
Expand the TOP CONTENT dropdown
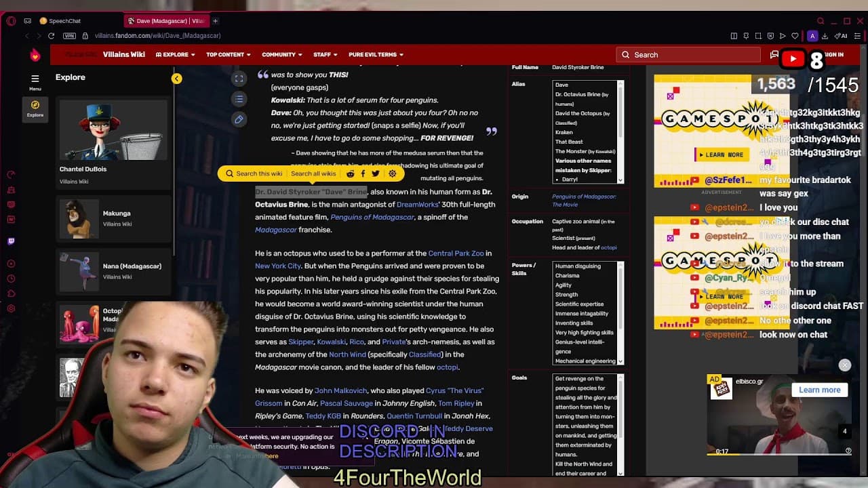click(229, 55)
